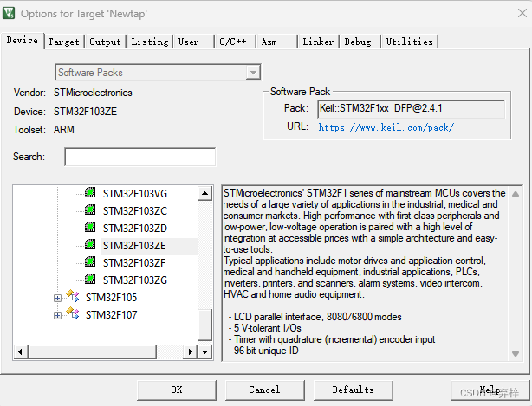
Task: Click the device Search input field
Action: pos(139,157)
